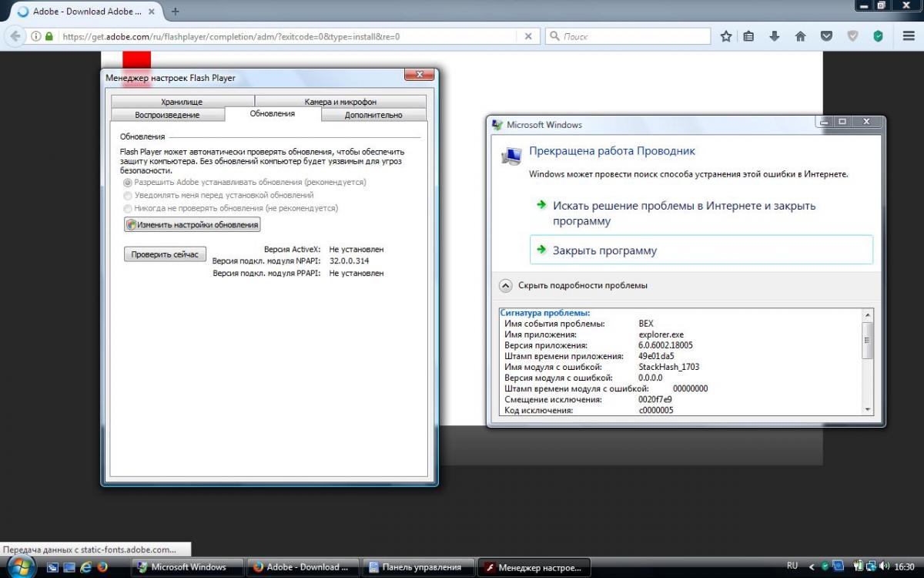Select 'Разрешить Adobe устанавливать обновления' radio button

(128, 183)
